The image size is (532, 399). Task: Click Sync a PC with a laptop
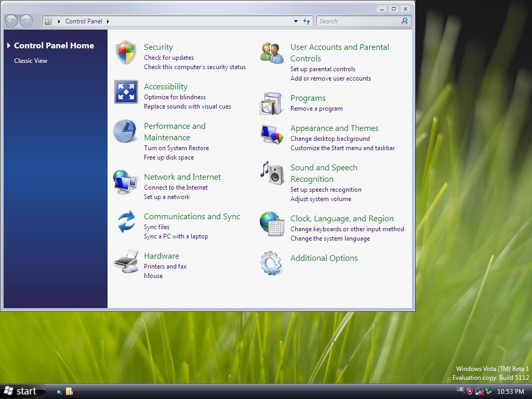tap(176, 236)
